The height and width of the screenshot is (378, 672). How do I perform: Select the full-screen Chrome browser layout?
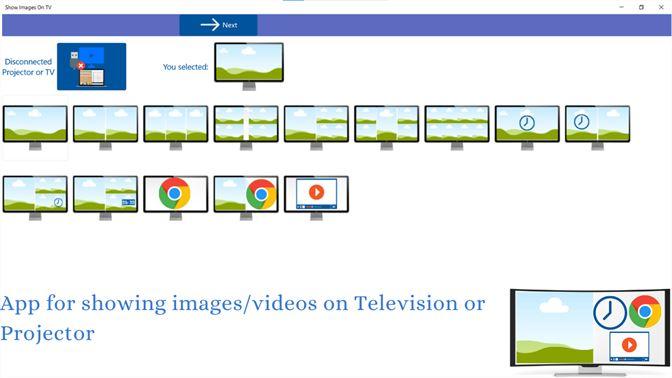click(x=176, y=198)
